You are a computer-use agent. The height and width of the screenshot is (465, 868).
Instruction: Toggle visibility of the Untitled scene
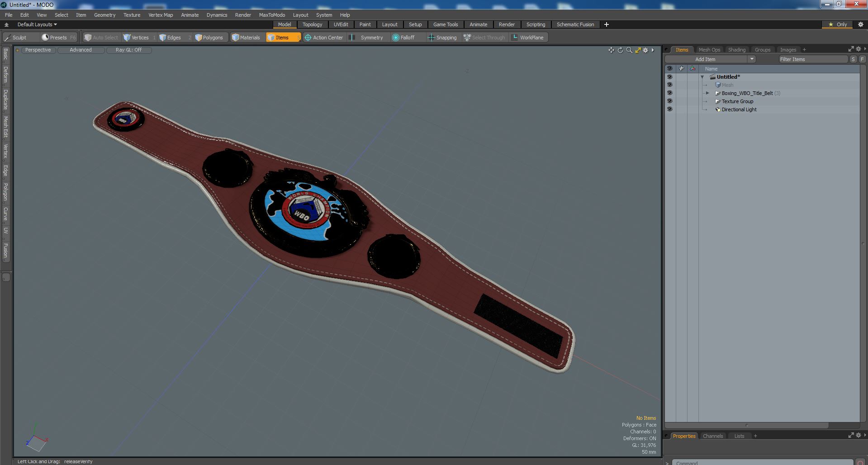point(669,77)
